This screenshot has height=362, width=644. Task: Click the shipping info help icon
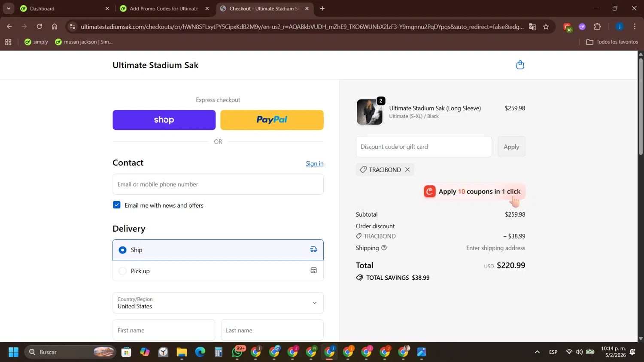[x=384, y=247]
